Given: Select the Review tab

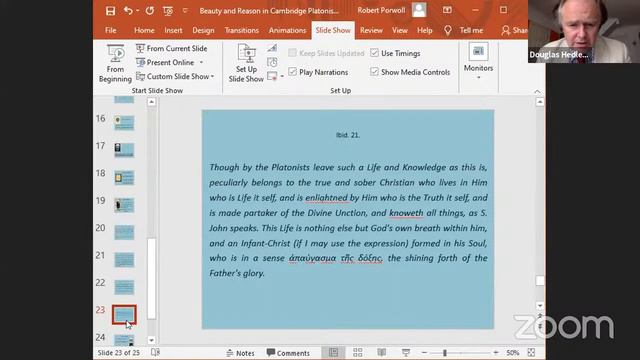Looking at the screenshot, I should click(371, 30).
